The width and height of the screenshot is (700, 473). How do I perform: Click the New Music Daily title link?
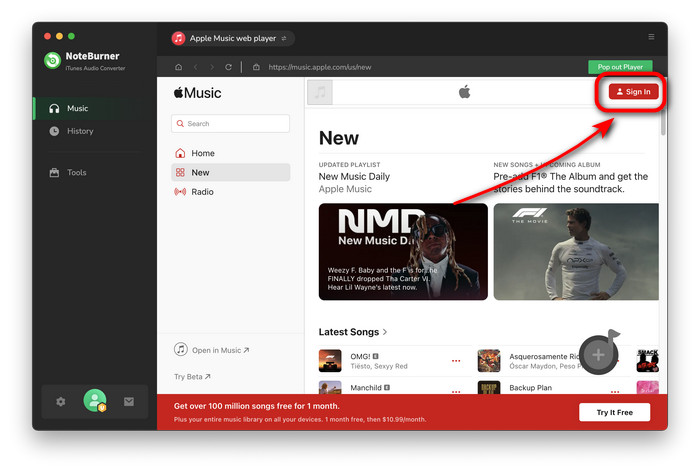click(354, 177)
